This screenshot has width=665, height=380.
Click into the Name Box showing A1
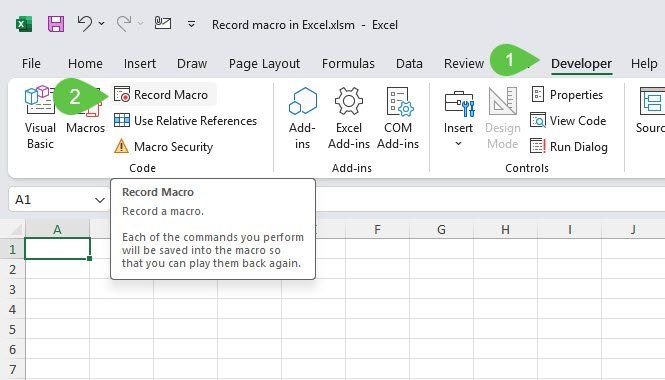[51, 200]
